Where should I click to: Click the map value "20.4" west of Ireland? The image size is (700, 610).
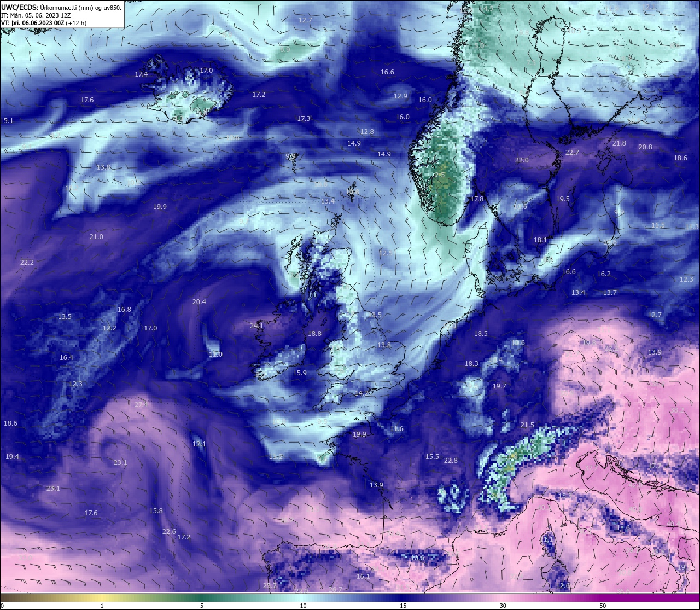coord(199,301)
